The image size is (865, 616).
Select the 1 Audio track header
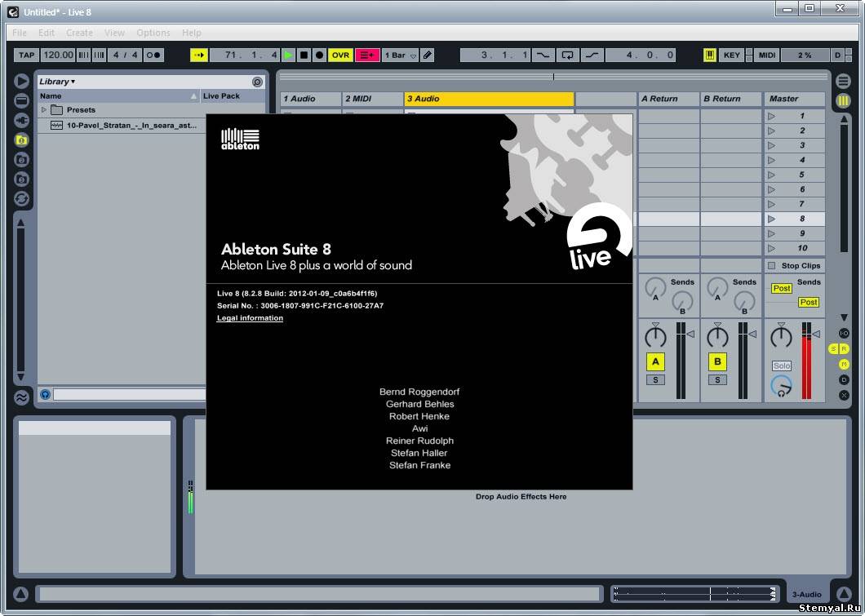(310, 99)
